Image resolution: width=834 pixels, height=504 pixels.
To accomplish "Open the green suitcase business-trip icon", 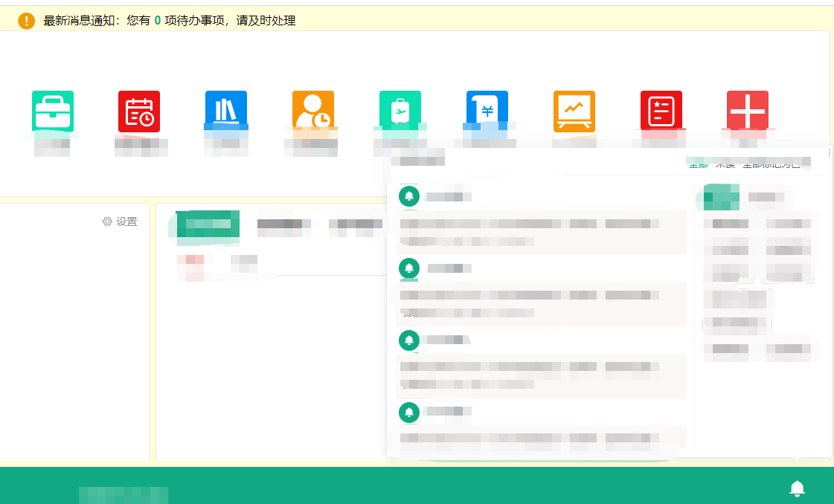I will [400, 111].
